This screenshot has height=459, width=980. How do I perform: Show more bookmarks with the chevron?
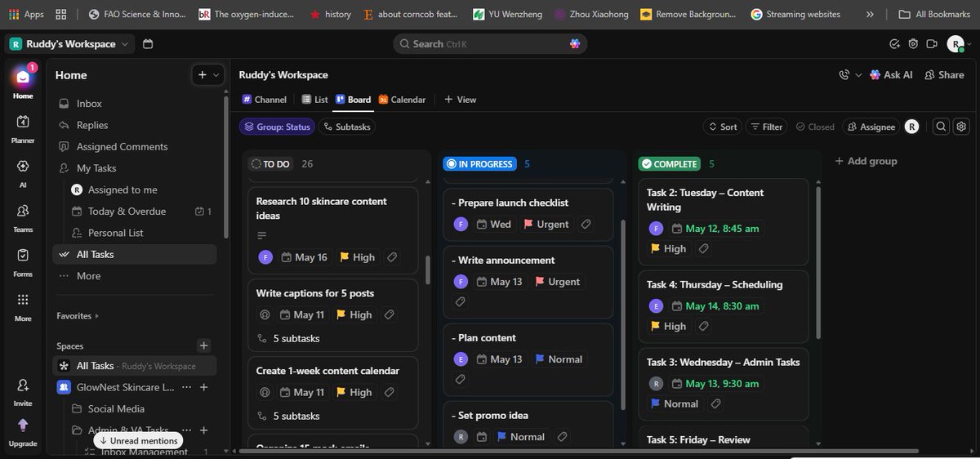click(x=870, y=14)
